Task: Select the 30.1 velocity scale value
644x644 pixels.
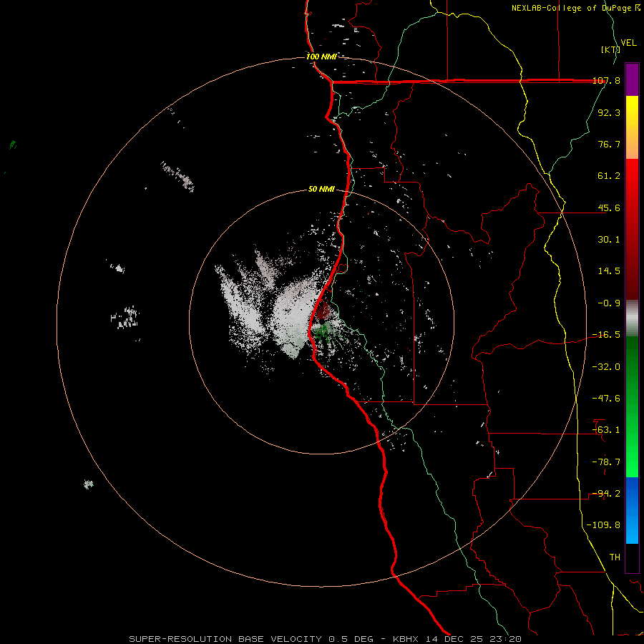Action: (609, 240)
